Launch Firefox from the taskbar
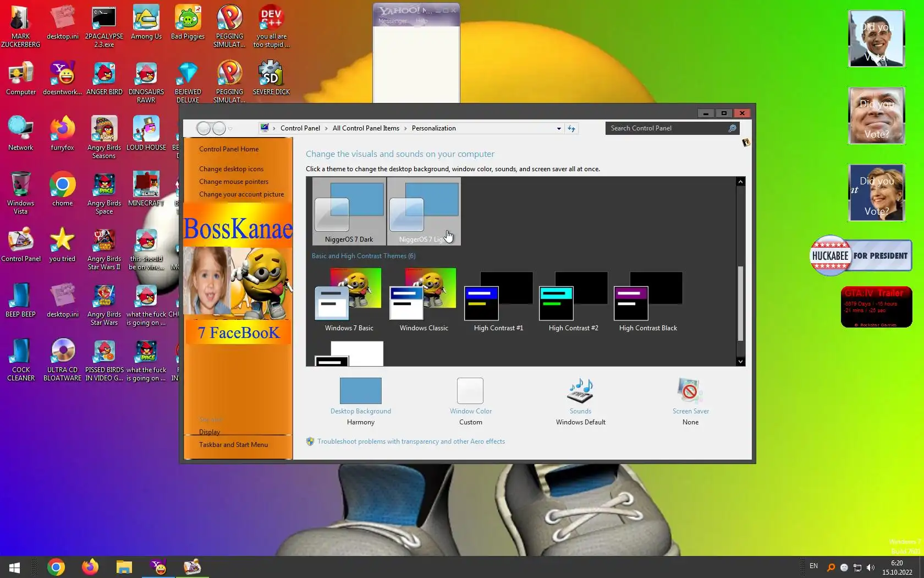Viewport: 924px width, 578px height. pyautogui.click(x=90, y=567)
